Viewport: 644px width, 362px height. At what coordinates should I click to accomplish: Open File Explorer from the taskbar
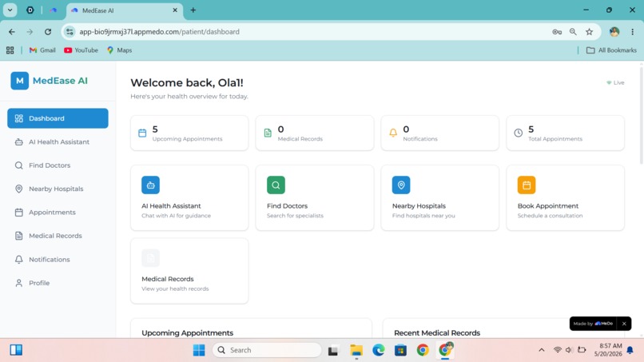356,350
